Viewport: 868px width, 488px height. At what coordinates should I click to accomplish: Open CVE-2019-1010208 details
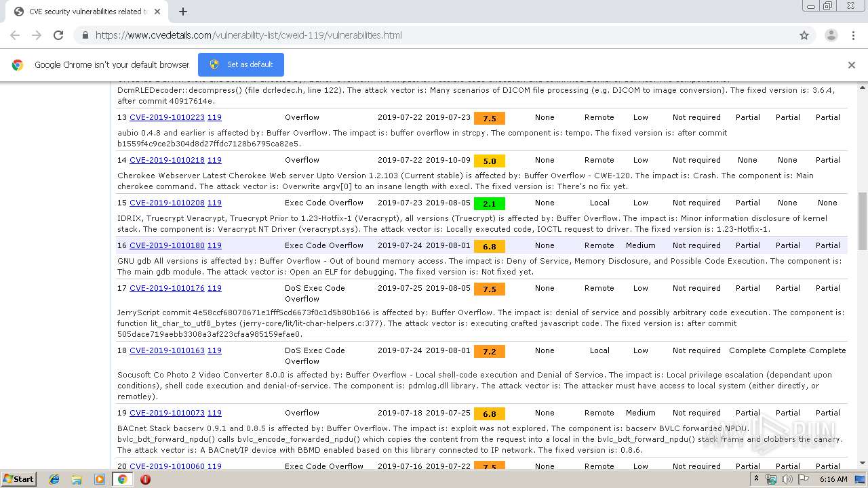pyautogui.click(x=167, y=203)
